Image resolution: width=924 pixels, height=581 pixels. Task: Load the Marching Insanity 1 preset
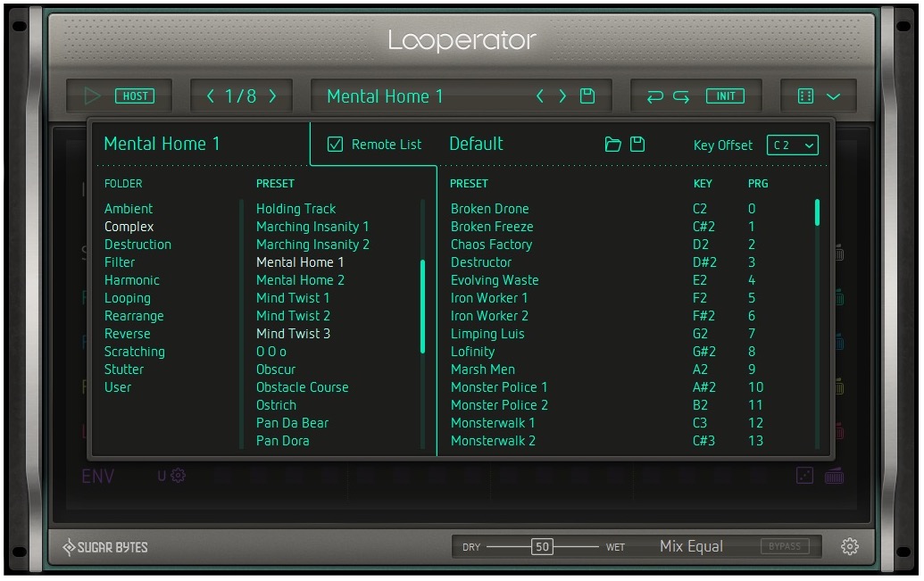(312, 227)
